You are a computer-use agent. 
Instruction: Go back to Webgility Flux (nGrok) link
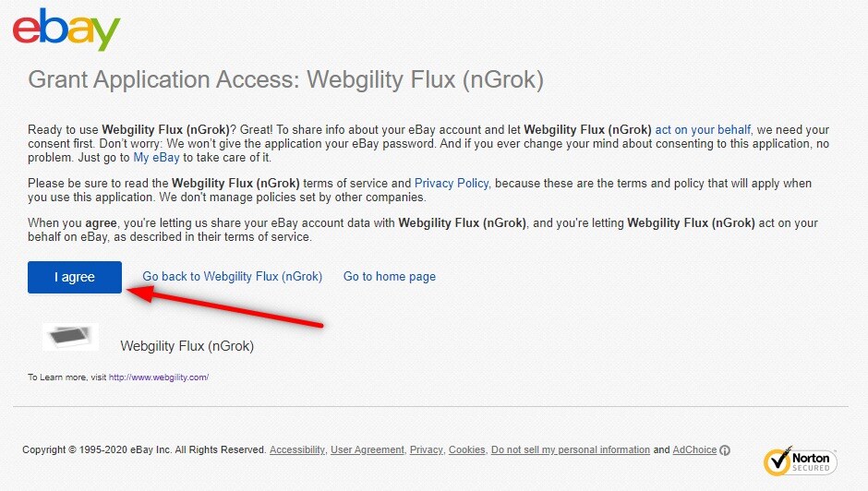click(232, 276)
